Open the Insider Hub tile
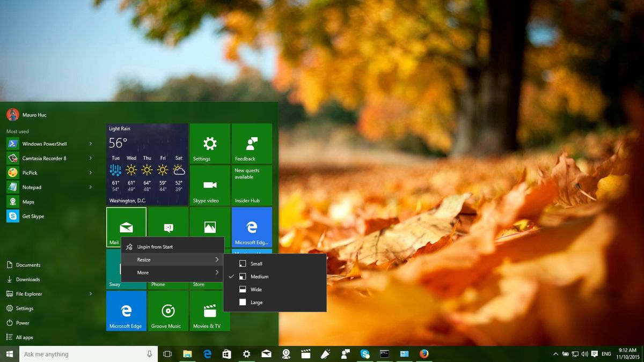Screen dimensions: 644x362 pyautogui.click(x=251, y=185)
